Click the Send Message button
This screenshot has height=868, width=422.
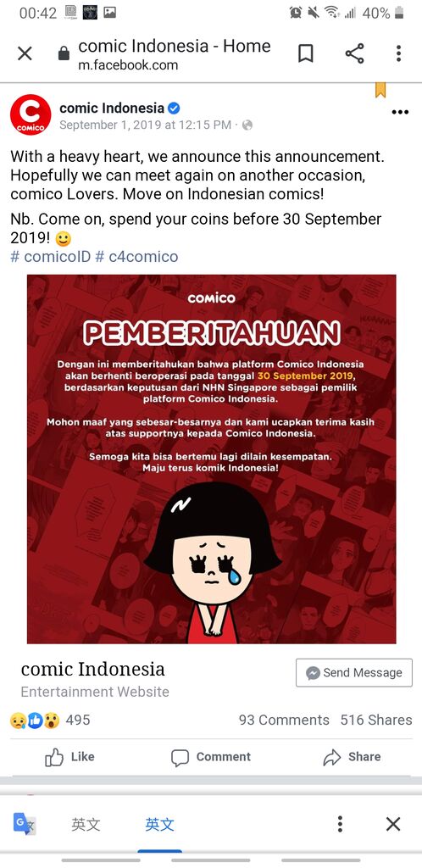[x=354, y=672]
